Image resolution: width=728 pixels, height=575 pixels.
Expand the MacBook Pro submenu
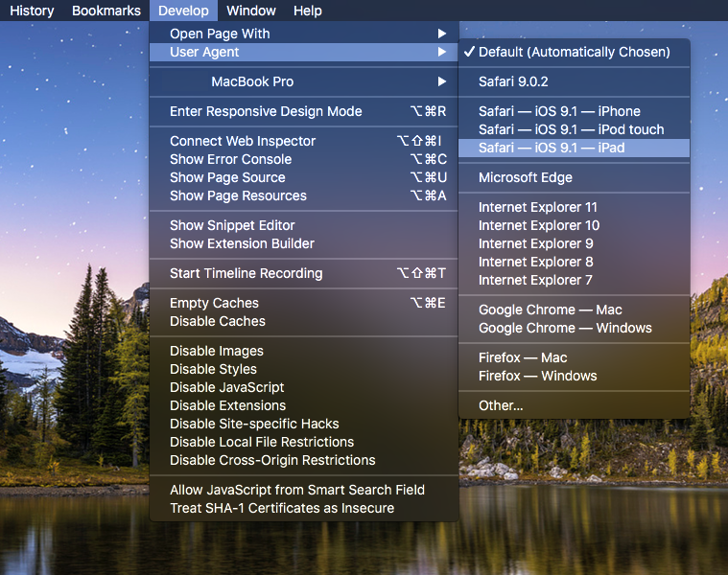(304, 81)
